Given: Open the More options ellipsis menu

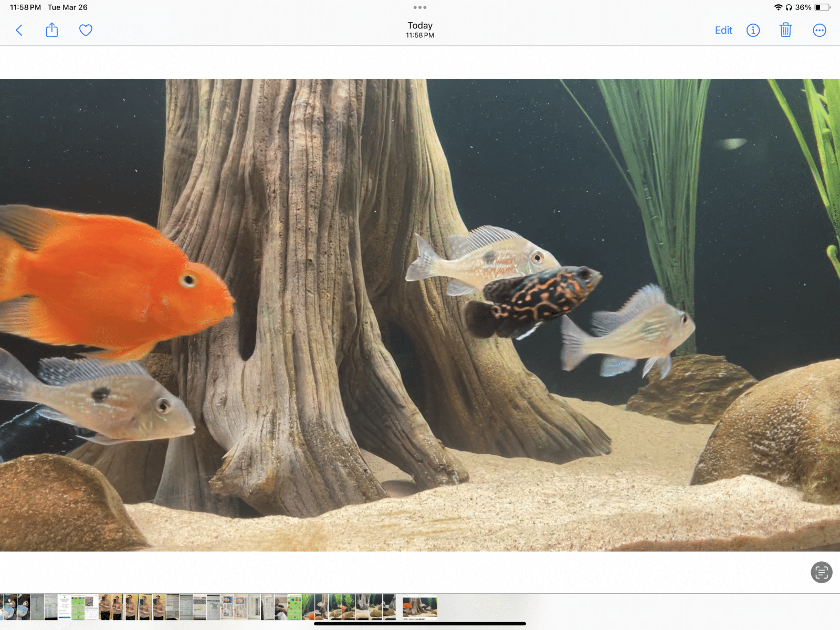Looking at the screenshot, I should tap(819, 30).
